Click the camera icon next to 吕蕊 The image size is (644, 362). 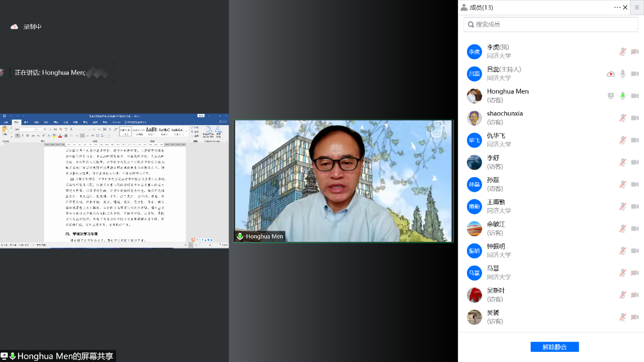click(x=634, y=74)
